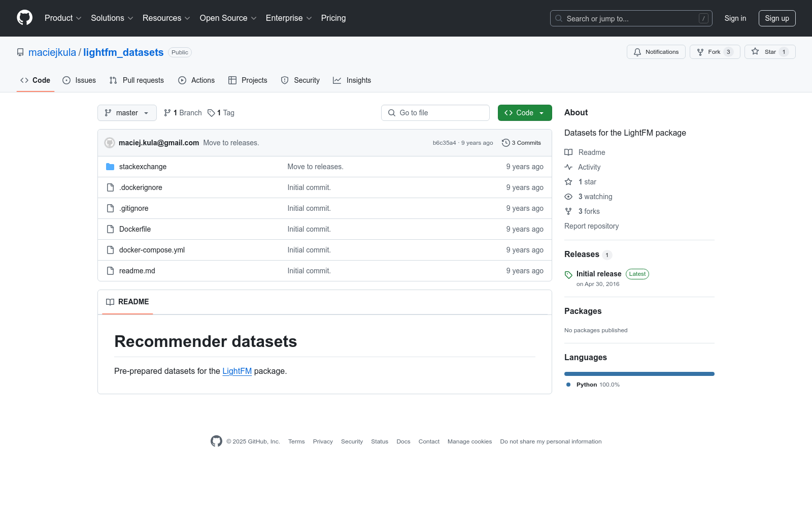This screenshot has height=508, width=812.
Task: Click the Dockerfile file icon
Action: click(x=110, y=229)
